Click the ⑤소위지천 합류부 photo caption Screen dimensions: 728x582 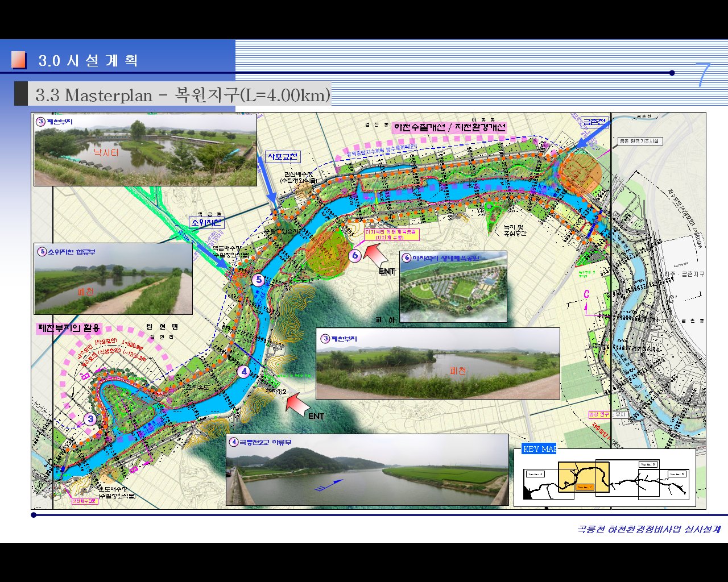[x=67, y=251]
